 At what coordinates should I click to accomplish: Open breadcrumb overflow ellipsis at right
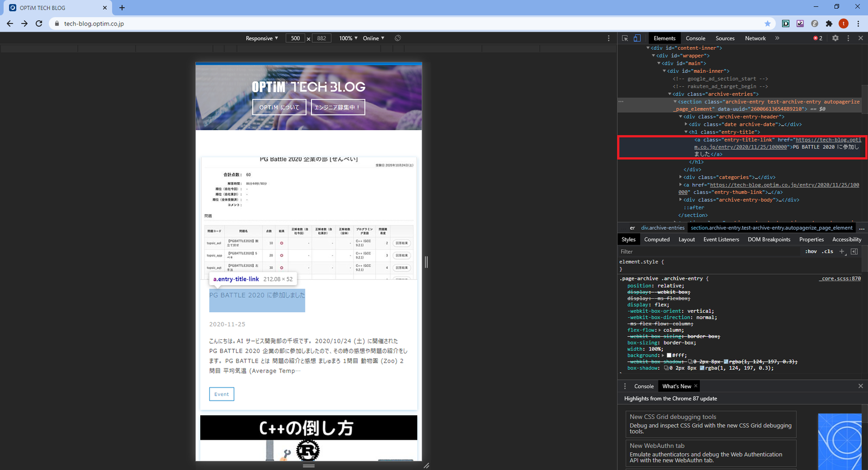[861, 228]
